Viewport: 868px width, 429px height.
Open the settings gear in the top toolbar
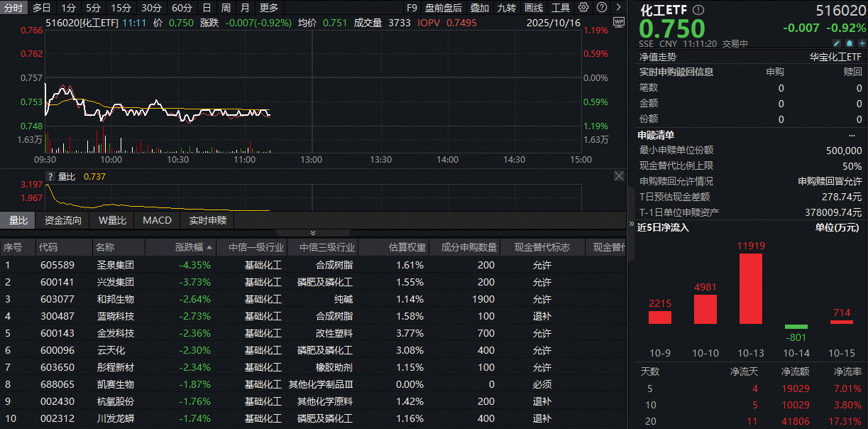(583, 7)
